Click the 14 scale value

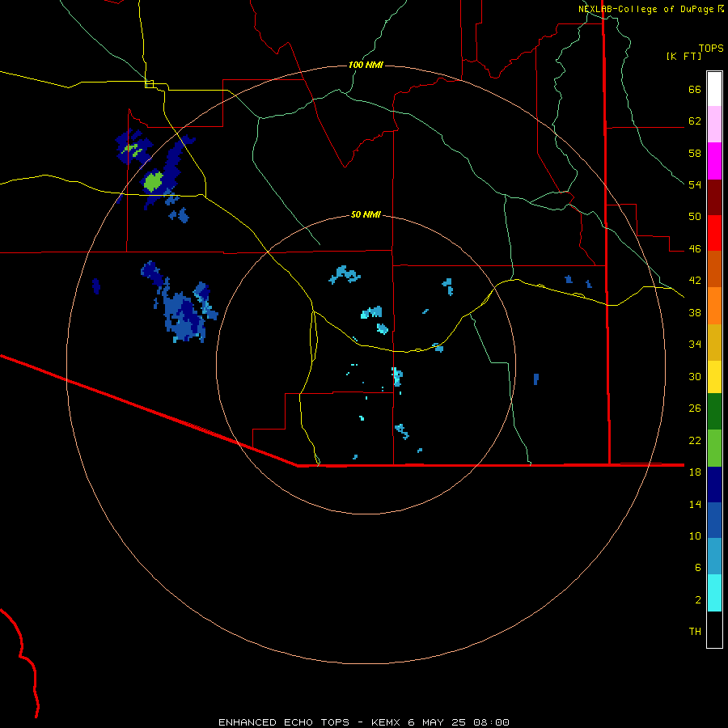pos(695,504)
